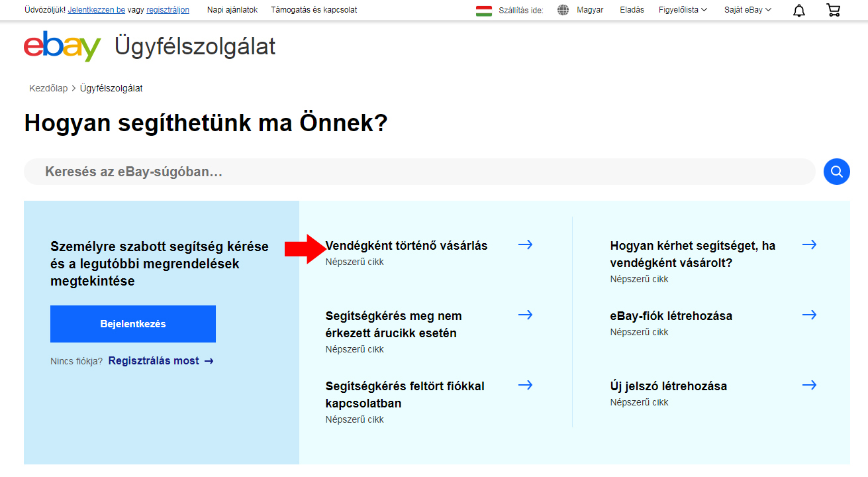The width and height of the screenshot is (868, 477).
Task: Open Napi ajánlatok in top menu
Action: click(232, 10)
